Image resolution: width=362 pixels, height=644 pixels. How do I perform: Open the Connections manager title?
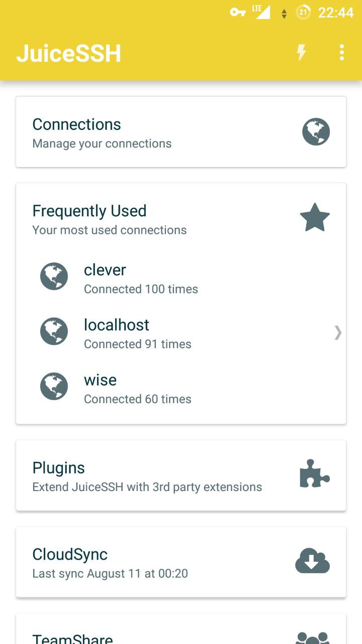[x=76, y=124]
